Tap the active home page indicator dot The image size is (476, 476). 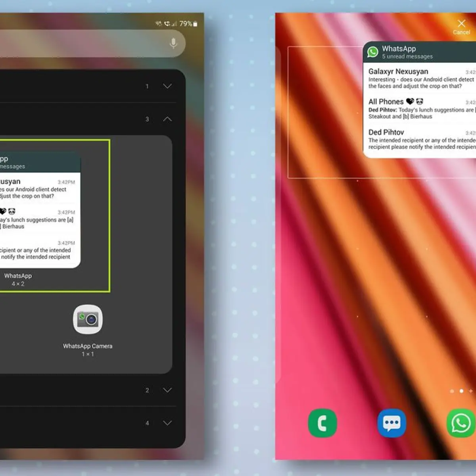point(461,391)
